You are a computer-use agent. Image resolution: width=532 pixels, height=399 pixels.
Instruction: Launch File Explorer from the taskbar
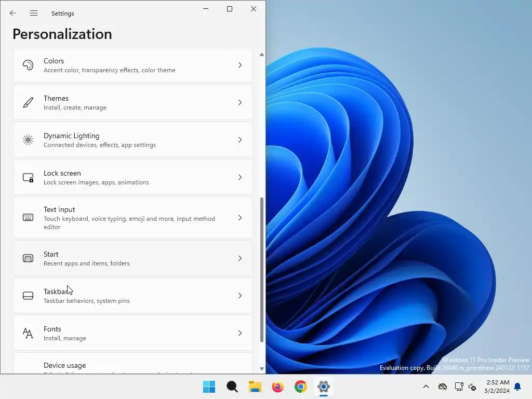pos(255,387)
